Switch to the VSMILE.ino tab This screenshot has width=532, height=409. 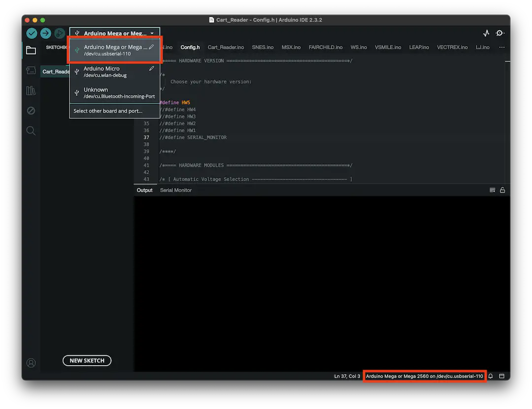pyautogui.click(x=388, y=47)
